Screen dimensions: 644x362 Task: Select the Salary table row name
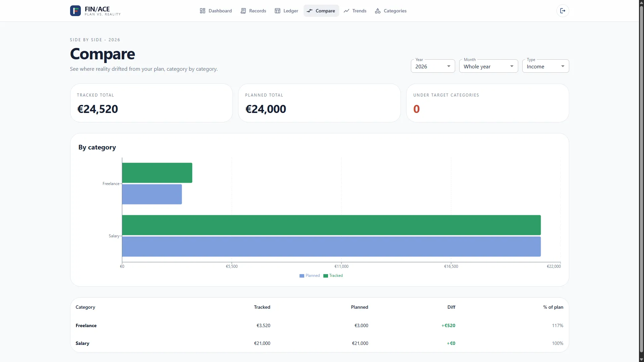click(82, 343)
